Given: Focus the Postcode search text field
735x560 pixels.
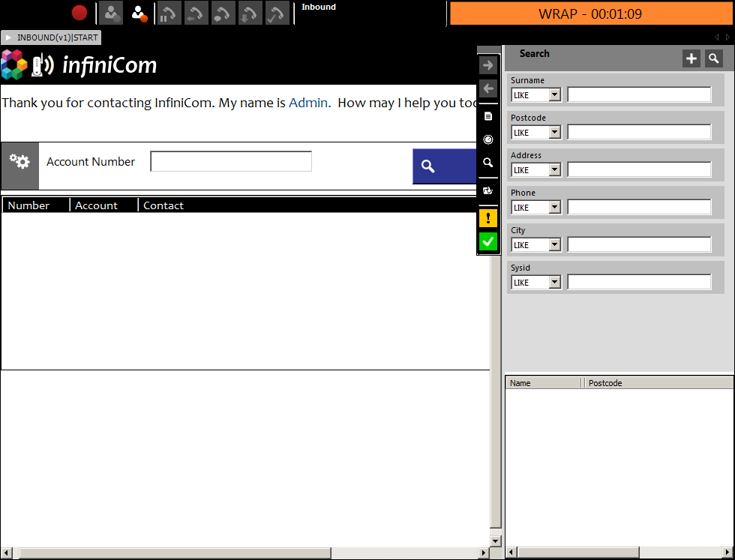Looking at the screenshot, I should 639,132.
